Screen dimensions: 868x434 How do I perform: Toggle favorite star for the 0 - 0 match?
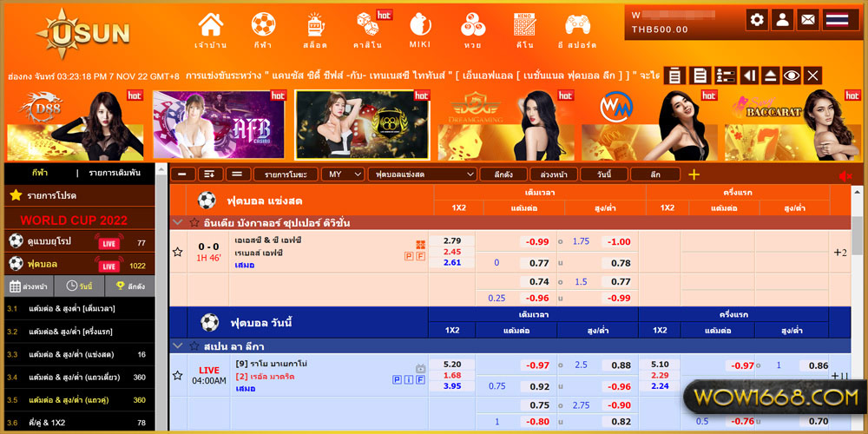(177, 253)
